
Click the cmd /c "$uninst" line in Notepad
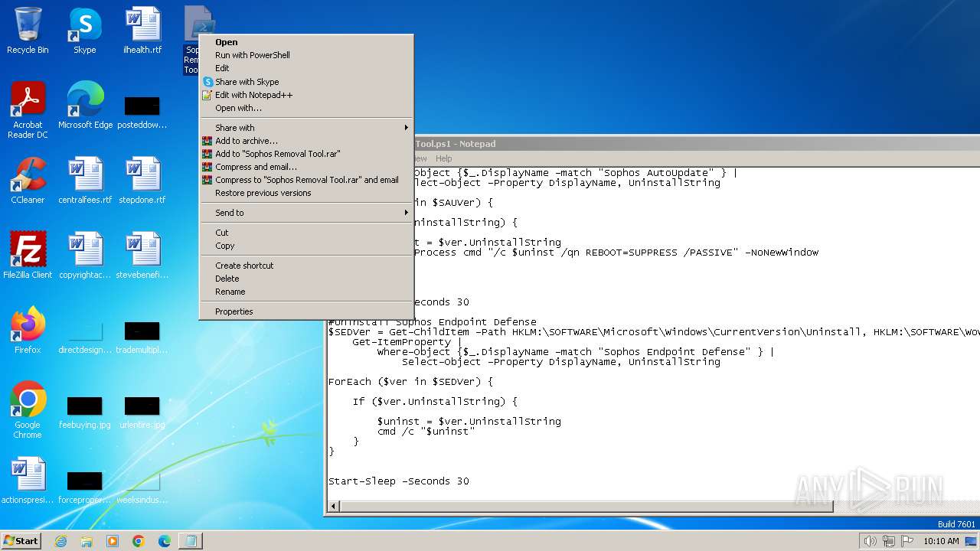426,432
